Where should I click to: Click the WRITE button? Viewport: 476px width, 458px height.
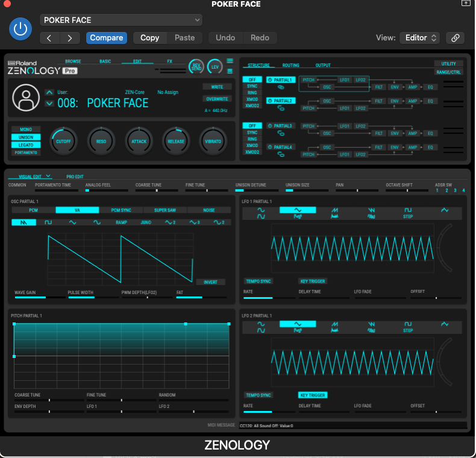click(x=217, y=87)
